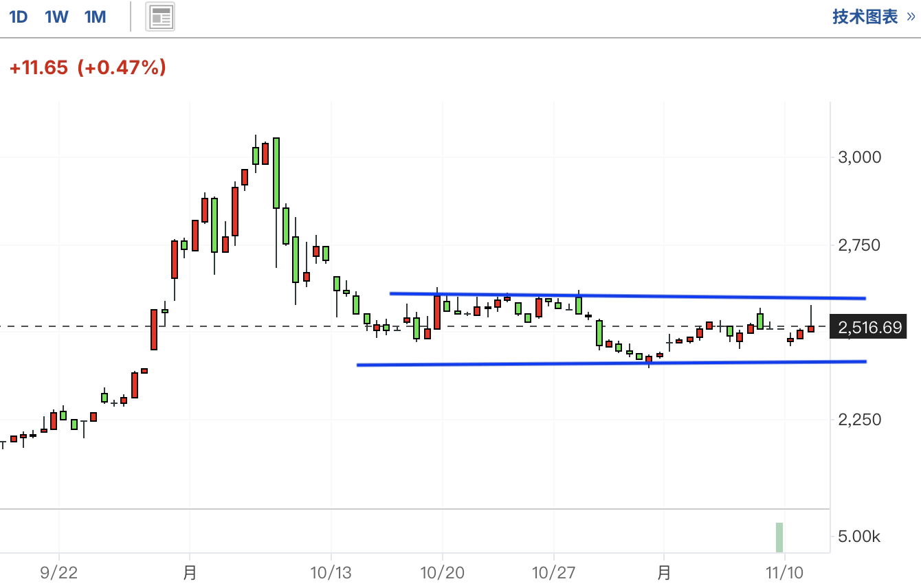
Task: Switch chart to 1D interval
Action: coord(19,17)
